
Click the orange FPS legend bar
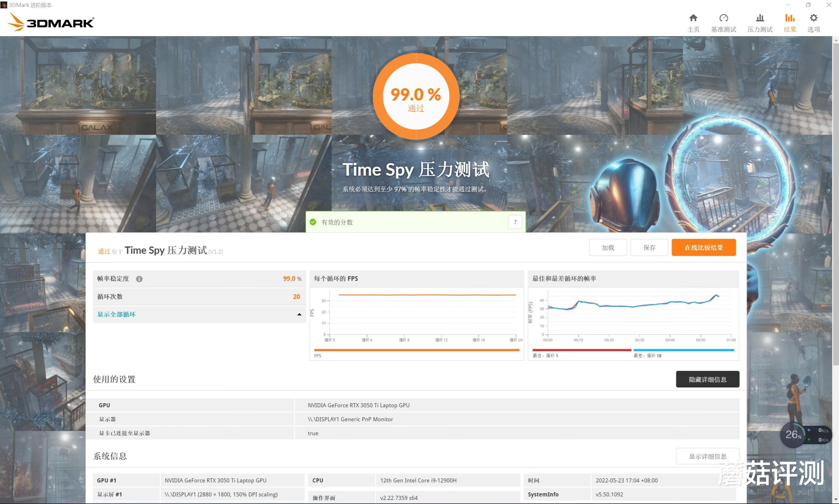point(416,350)
